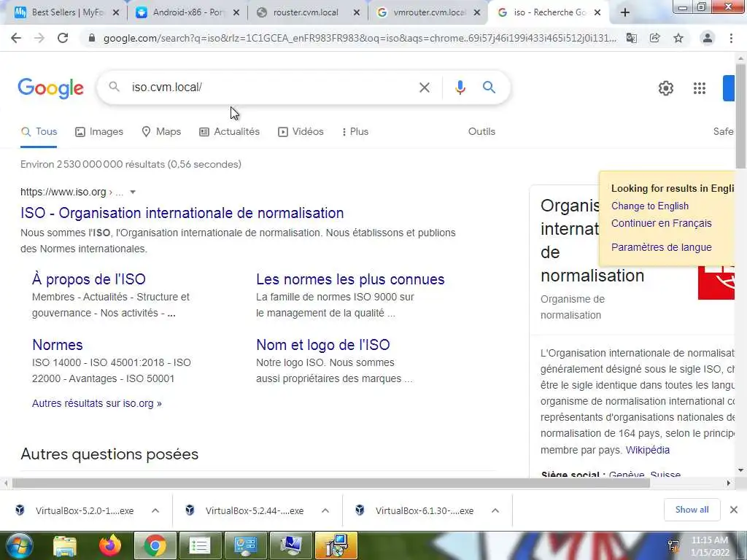
Task: Open À propos de l'ISO sitelink
Action: (x=88, y=279)
